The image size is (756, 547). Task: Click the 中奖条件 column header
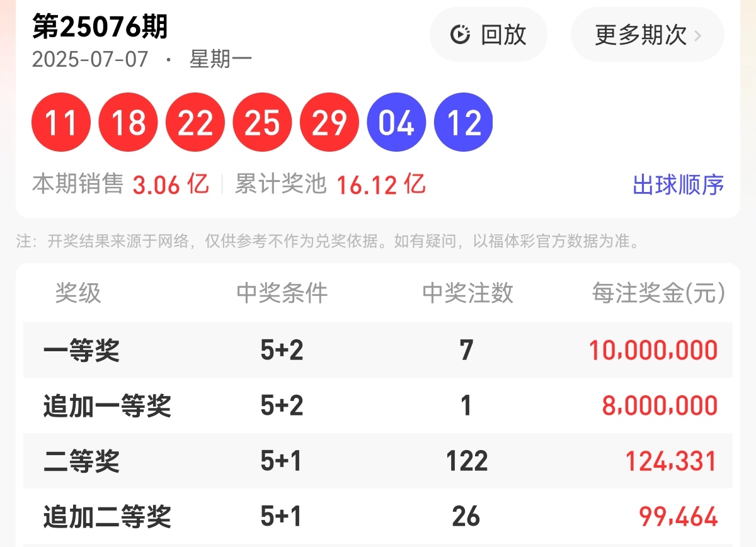(282, 293)
